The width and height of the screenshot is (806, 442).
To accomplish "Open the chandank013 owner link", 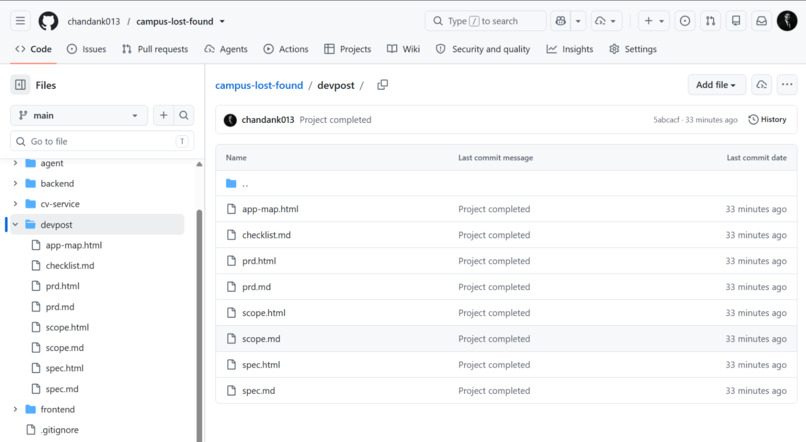I will 94,22.
